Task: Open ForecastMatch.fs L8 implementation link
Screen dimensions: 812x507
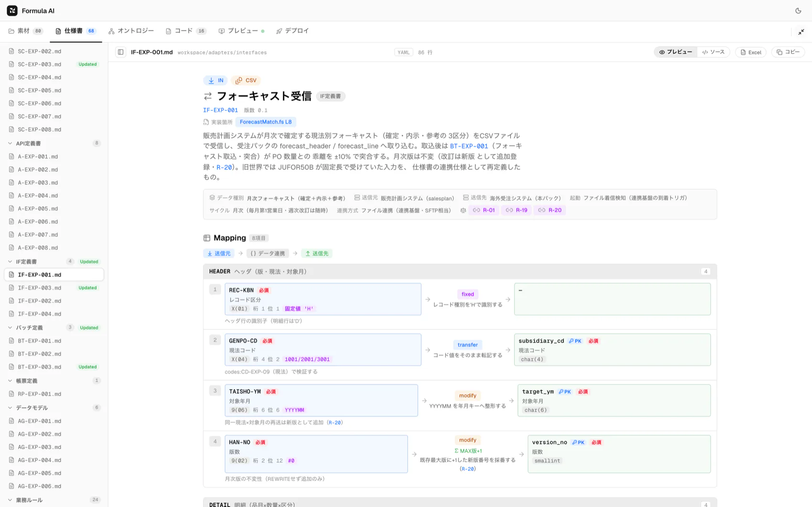Action: (x=266, y=122)
